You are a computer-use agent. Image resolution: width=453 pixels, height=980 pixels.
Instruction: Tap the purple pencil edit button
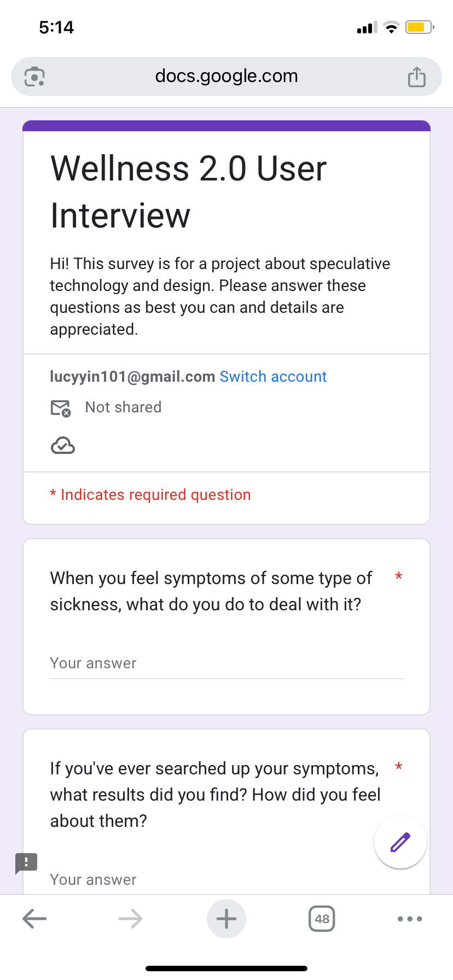click(400, 842)
